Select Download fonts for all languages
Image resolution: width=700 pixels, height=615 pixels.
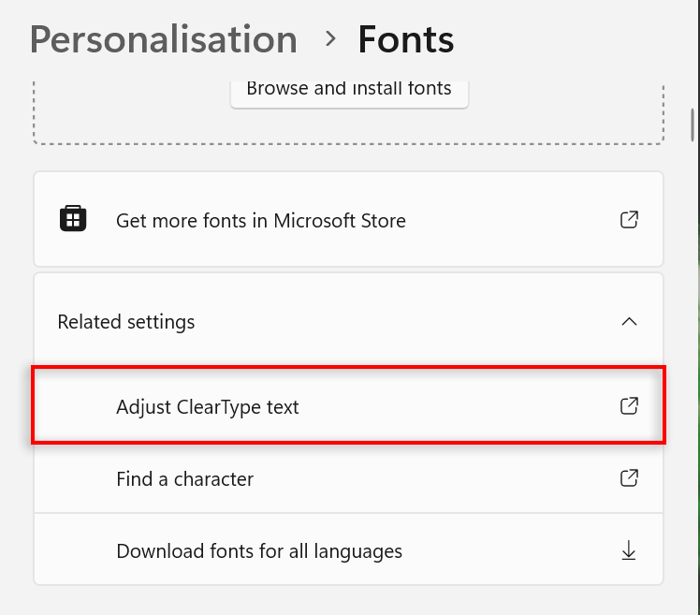[259, 551]
